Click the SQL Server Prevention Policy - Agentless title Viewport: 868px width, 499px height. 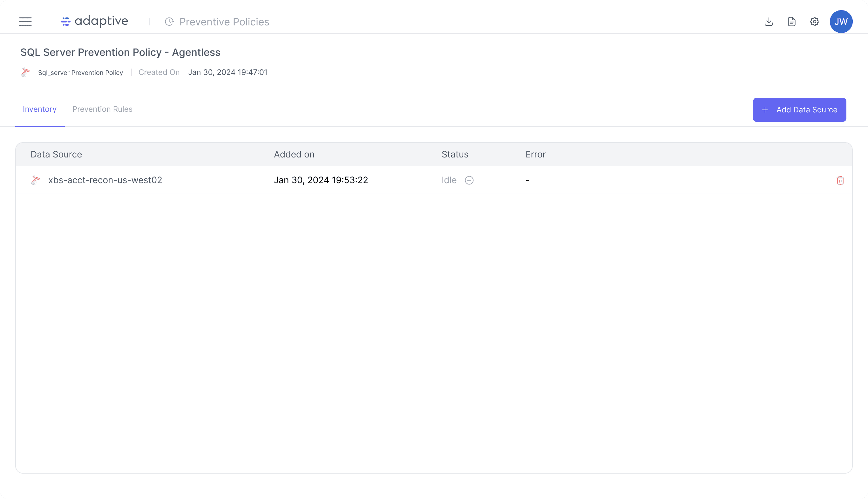point(120,52)
